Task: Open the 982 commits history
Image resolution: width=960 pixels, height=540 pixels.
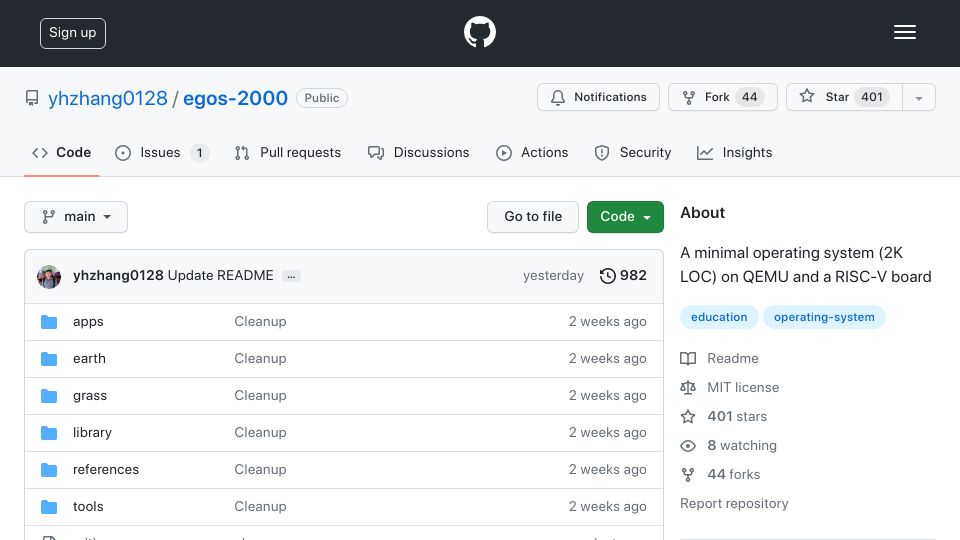Action: (x=623, y=276)
